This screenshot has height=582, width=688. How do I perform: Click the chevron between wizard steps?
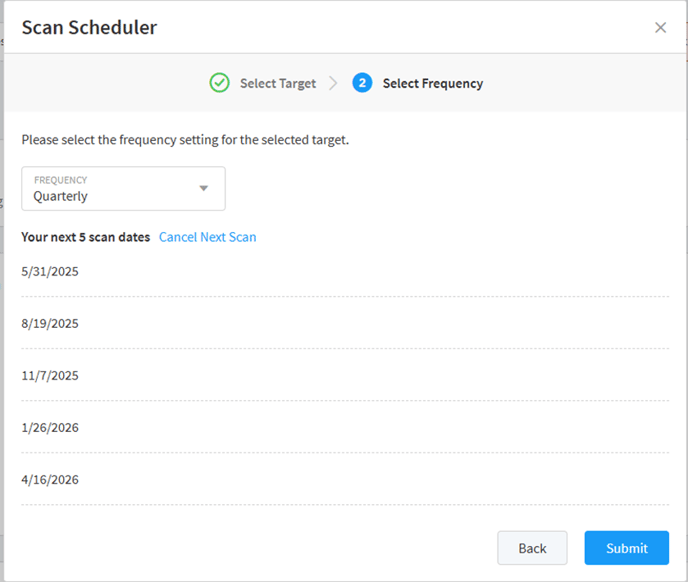333,83
